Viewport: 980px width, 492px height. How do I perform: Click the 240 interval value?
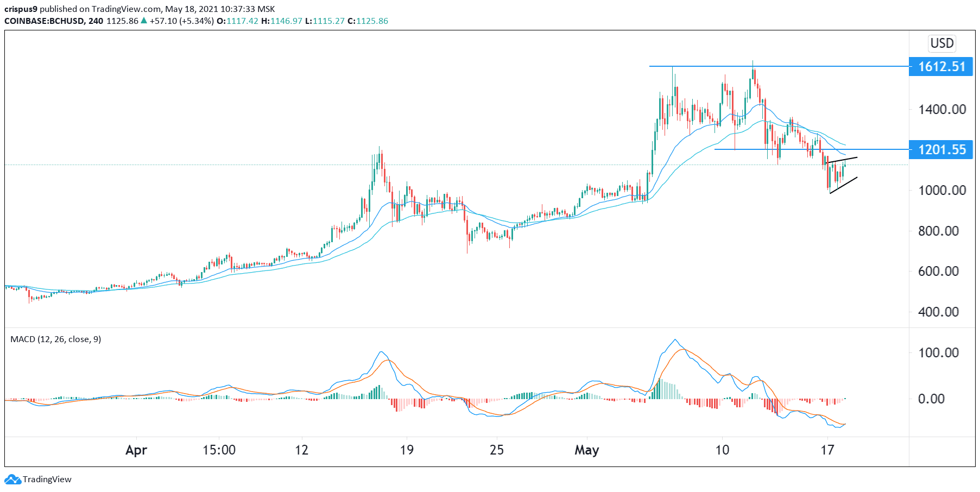(96, 21)
